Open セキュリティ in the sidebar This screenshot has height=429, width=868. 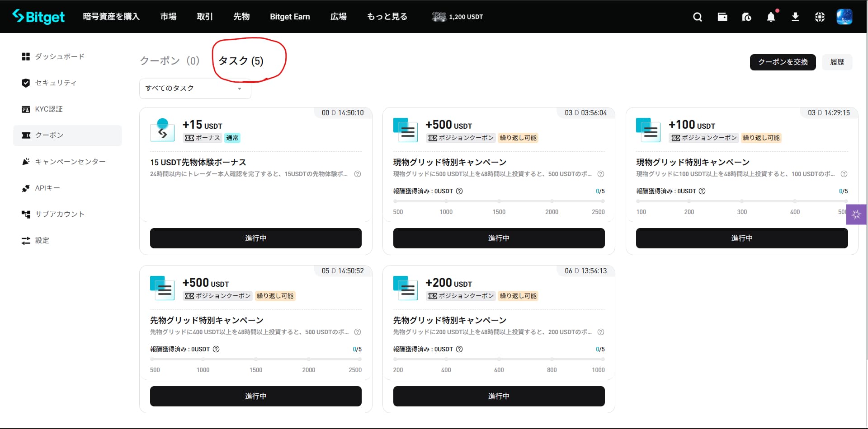(56, 83)
